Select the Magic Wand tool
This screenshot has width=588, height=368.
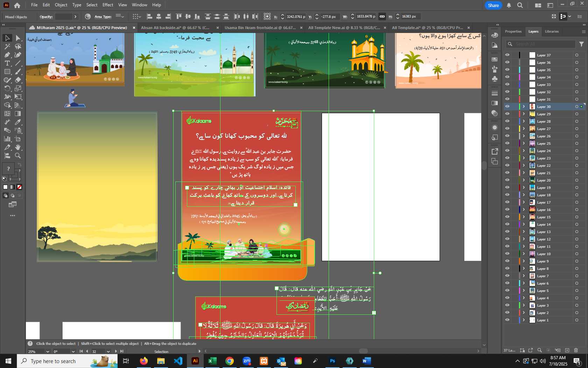point(7,46)
